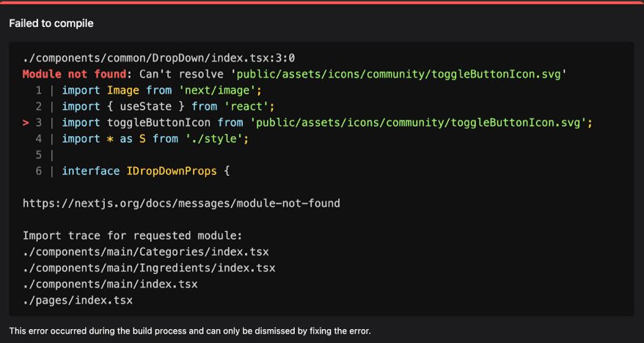Select line number 1 in code frame

38,90
